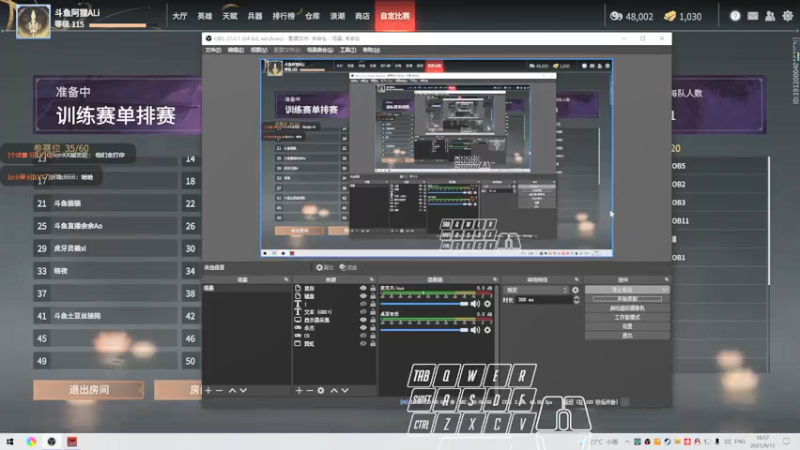This screenshot has height=450, width=800.
Task: Open source properties gear in sources toolbar
Action: 321,390
